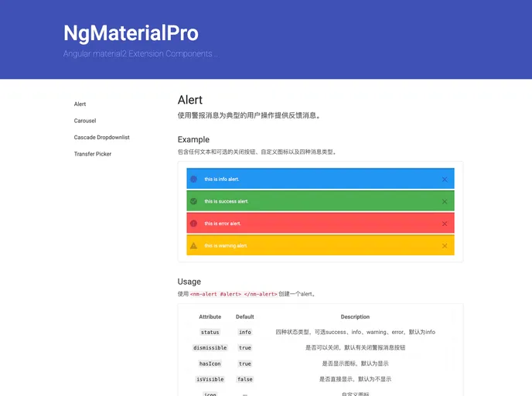Click the 'isVisible' attribute cell
Screen dimensions: 532x396
point(210,380)
